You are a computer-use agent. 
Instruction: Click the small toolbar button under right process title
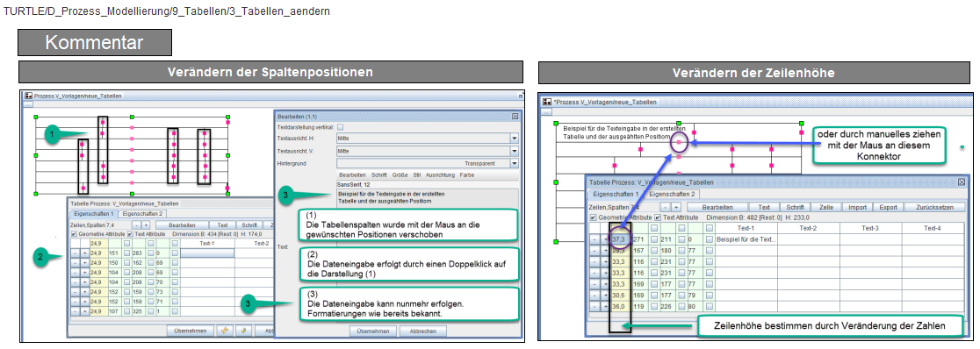[546, 111]
